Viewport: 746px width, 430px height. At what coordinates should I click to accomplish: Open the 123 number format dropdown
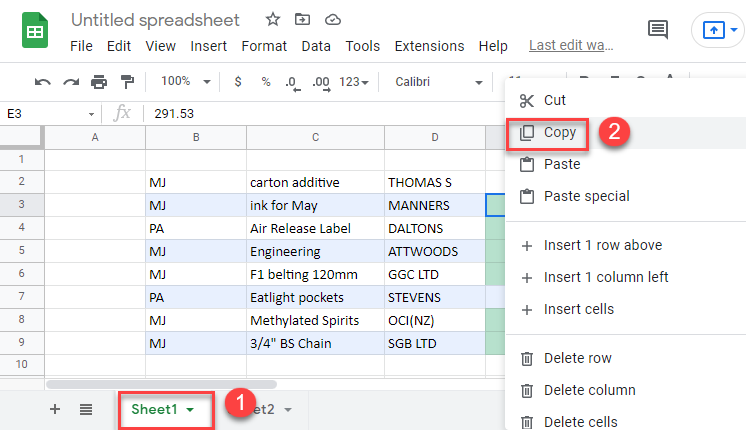[x=354, y=82]
